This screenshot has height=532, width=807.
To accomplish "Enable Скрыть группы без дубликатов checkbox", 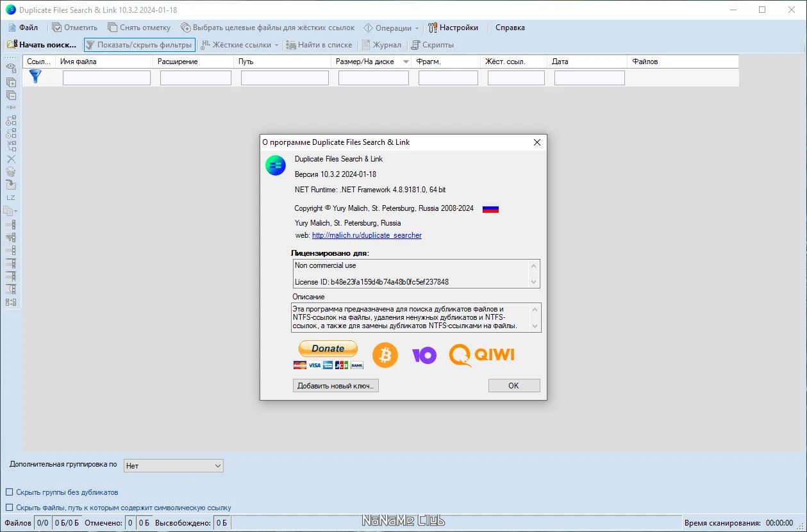I will point(10,492).
